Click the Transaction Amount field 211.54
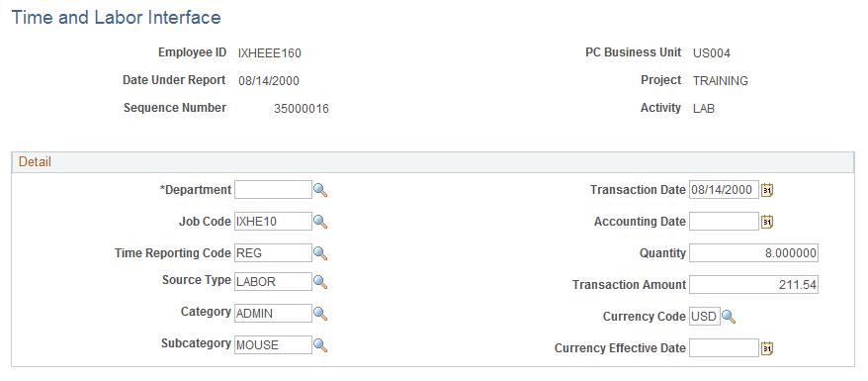This screenshot has height=381, width=868. tap(753, 285)
